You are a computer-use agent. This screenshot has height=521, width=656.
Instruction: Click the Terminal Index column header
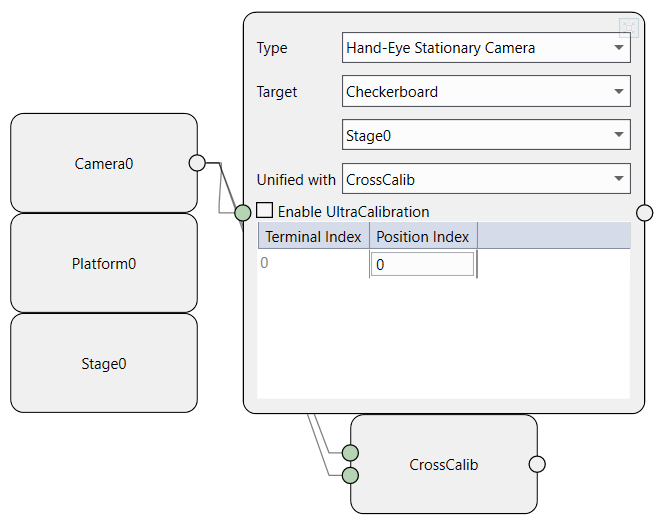[313, 237]
